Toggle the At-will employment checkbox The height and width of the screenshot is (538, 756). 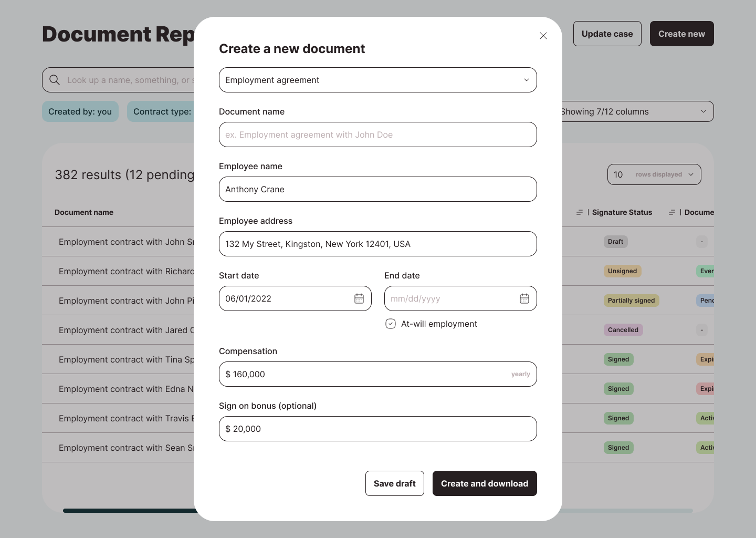pos(391,324)
